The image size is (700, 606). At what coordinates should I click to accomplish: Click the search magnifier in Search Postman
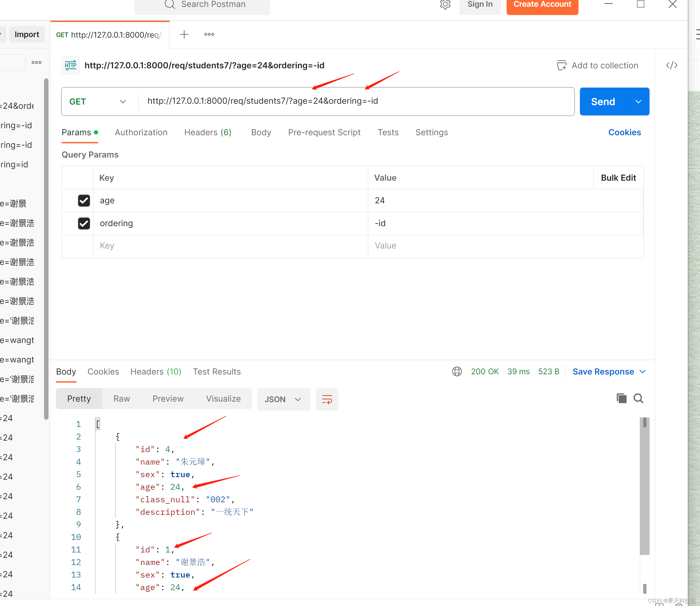click(170, 4)
